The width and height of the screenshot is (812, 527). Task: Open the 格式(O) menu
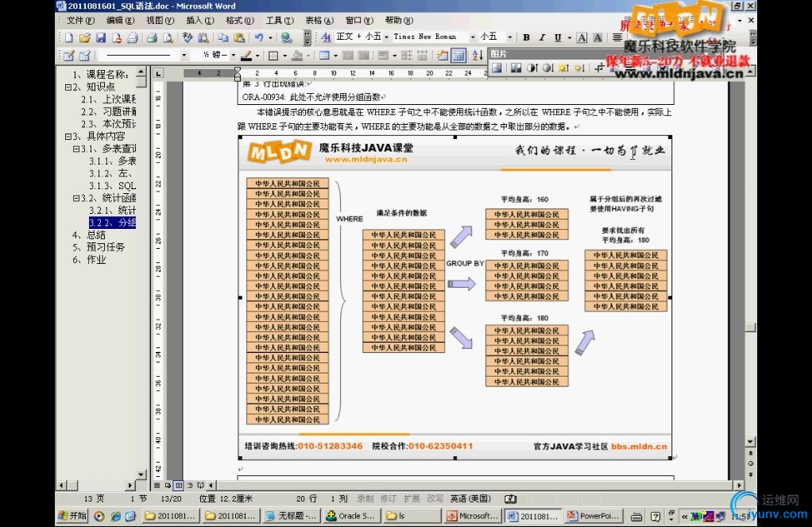(240, 20)
